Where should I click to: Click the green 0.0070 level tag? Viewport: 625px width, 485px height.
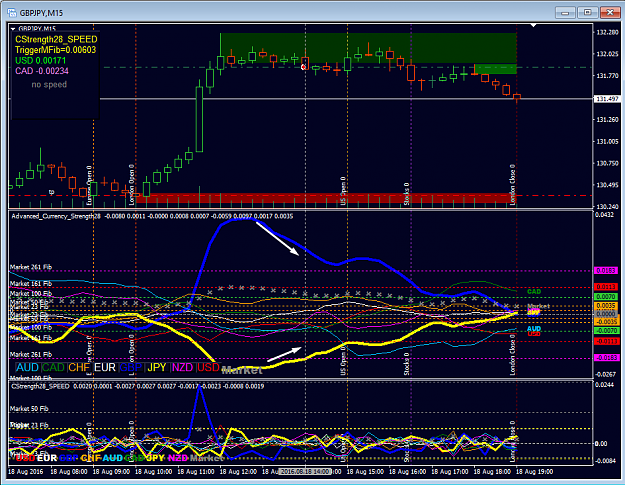point(606,297)
